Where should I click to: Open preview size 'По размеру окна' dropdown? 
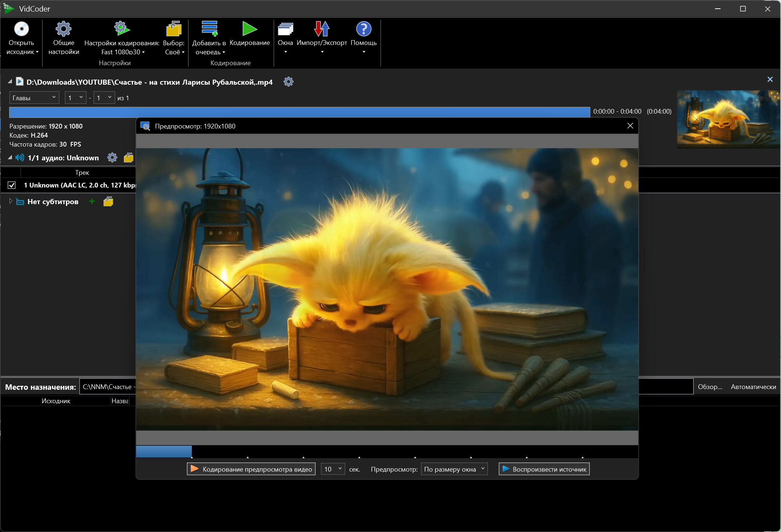(x=454, y=469)
